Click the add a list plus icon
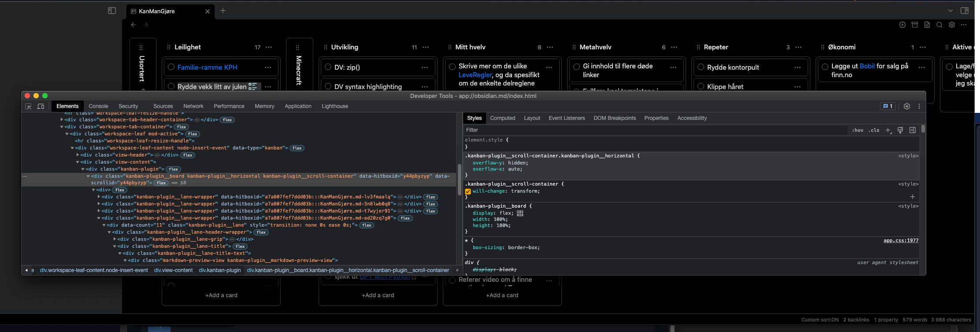Viewport: 980px width, 332px height. click(902, 25)
